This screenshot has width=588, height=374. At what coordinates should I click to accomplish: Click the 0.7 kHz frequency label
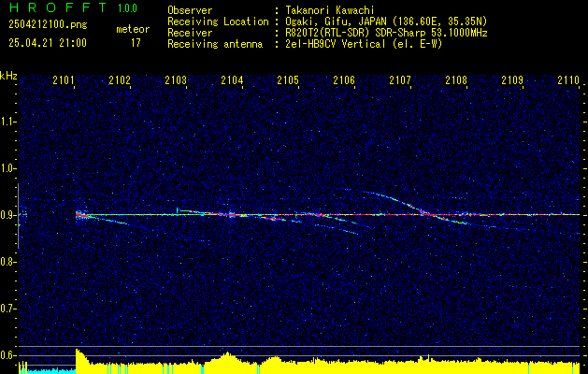[7, 309]
